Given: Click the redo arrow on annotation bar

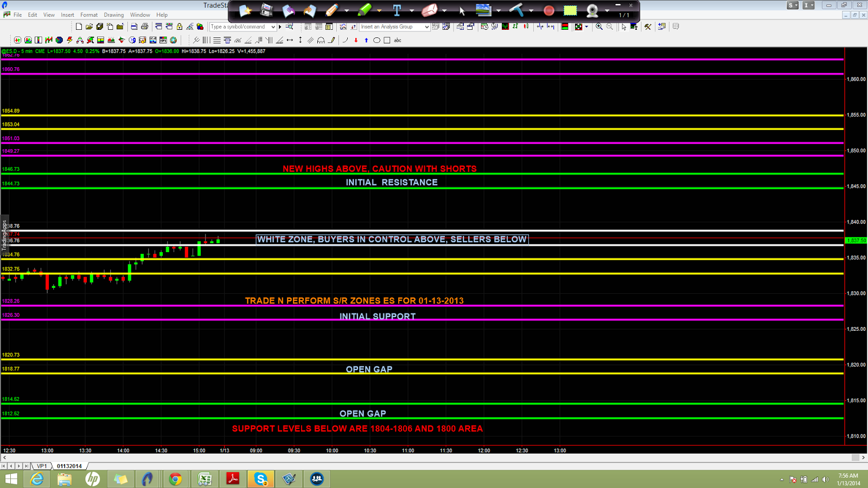Looking at the screenshot, I should tap(310, 10).
